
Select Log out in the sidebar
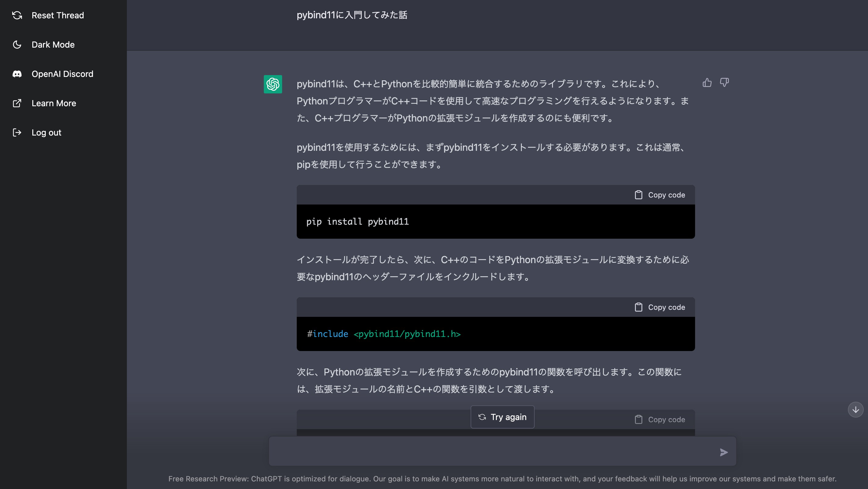[x=46, y=132]
